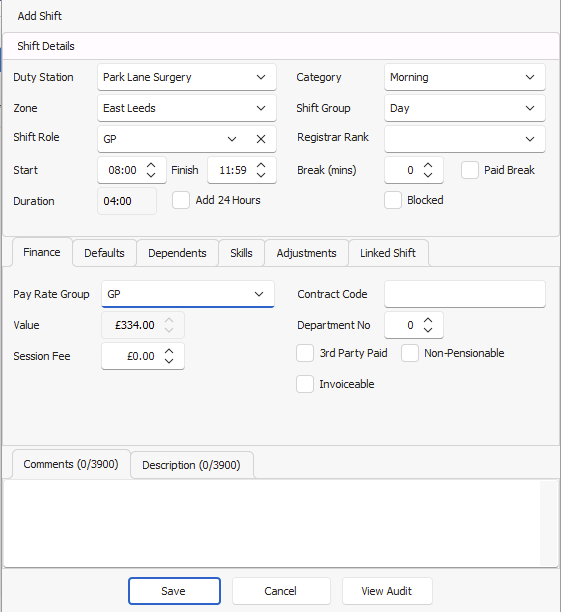Viewport: 561px width, 612px height.
Task: Tick the Add 24 Hours checkbox
Action: coord(181,200)
